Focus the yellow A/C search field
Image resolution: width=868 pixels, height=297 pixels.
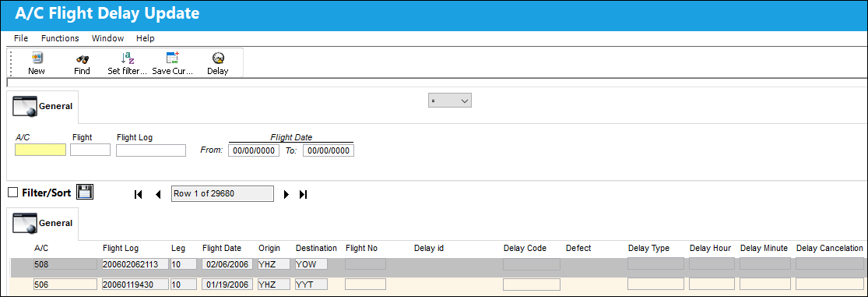tap(40, 150)
